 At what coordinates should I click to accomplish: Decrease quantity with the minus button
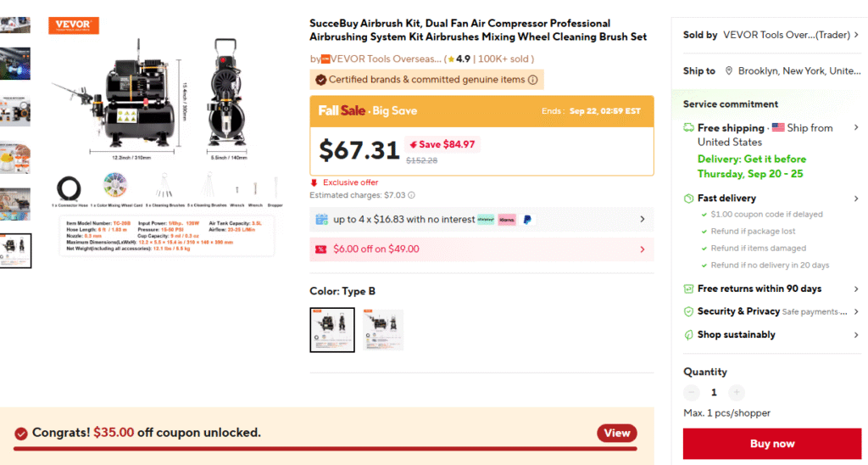point(692,392)
